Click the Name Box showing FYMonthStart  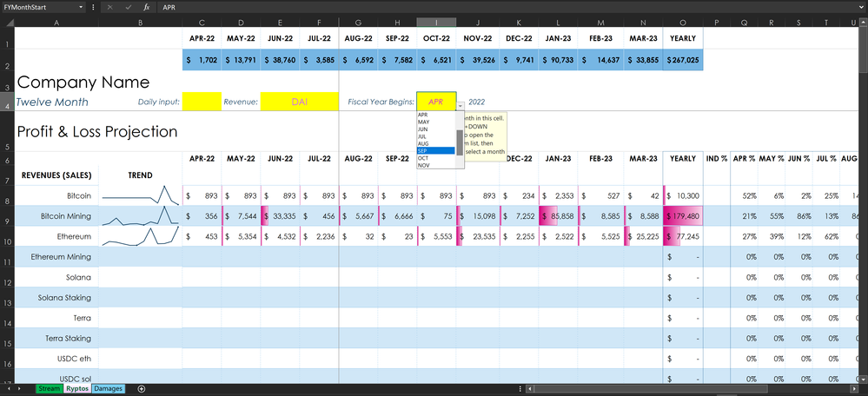(39, 7)
